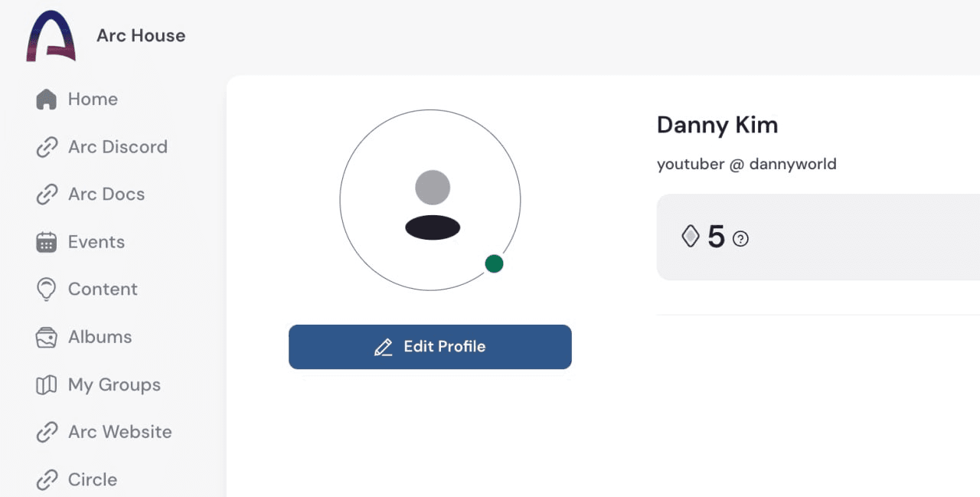Click the pencil icon on Edit Profile
Screen dimensions: 980x497
(382, 346)
